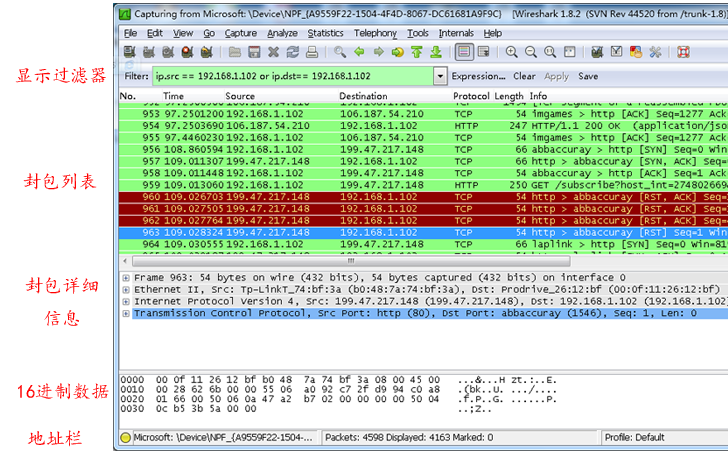Viewport: 728px width, 451px height.
Task: Click the status bar expert info indicator
Action: (x=125, y=438)
